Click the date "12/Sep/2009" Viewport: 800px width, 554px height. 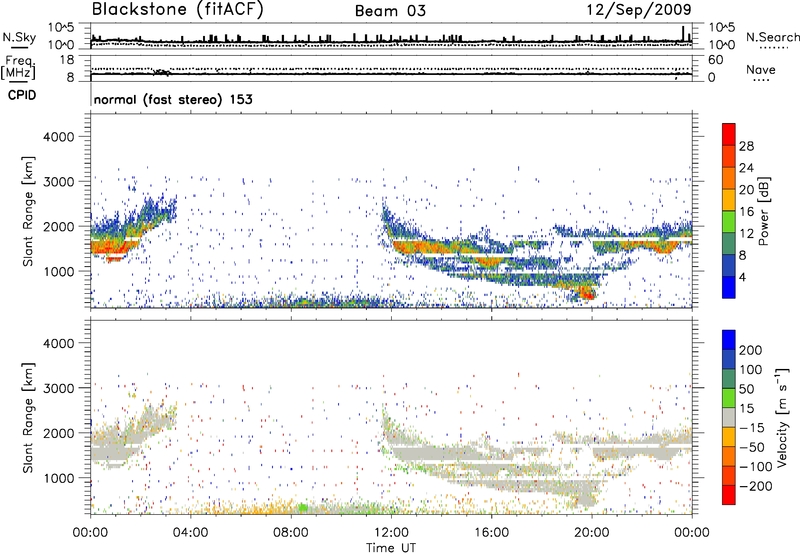[639, 9]
